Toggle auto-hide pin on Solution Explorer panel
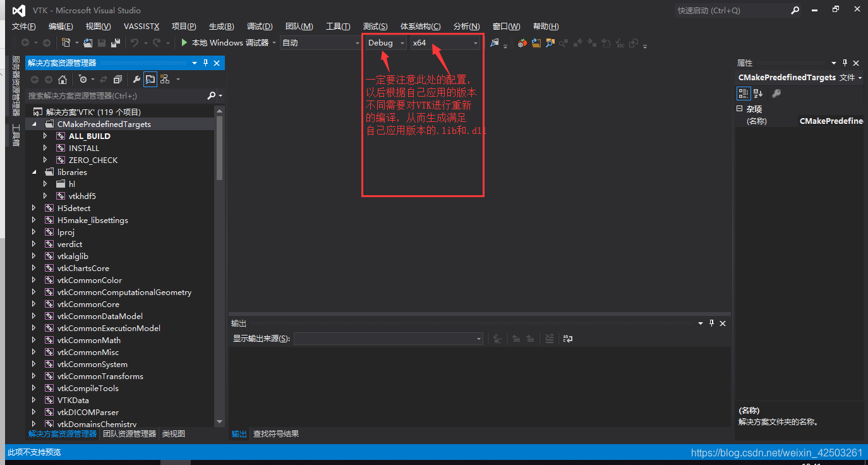Screen dimensions: 868x465 coord(205,63)
